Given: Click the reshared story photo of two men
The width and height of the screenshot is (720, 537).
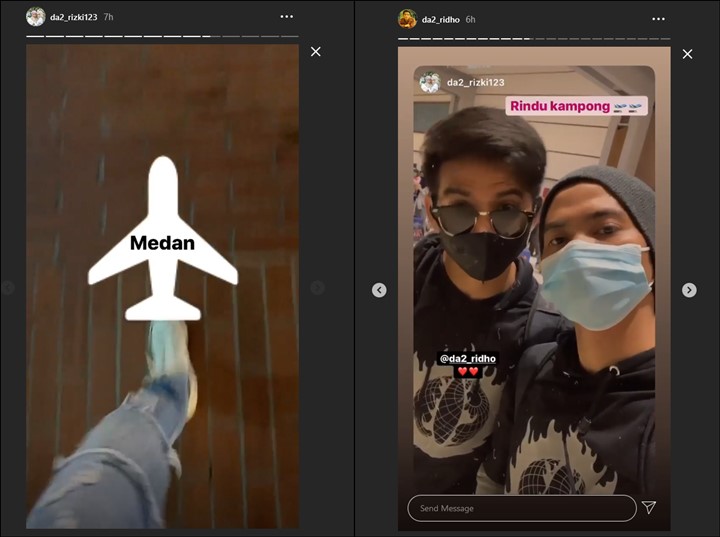Looking at the screenshot, I should [x=534, y=280].
